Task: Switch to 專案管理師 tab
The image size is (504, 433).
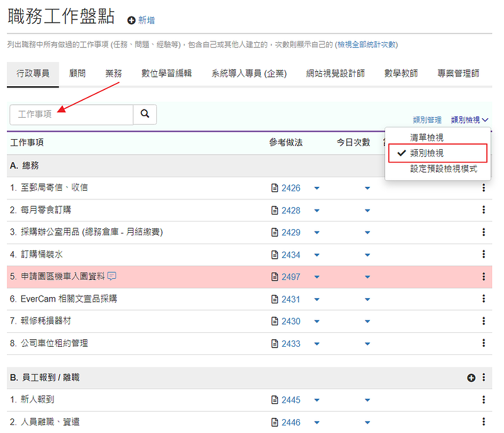Action: coord(458,74)
